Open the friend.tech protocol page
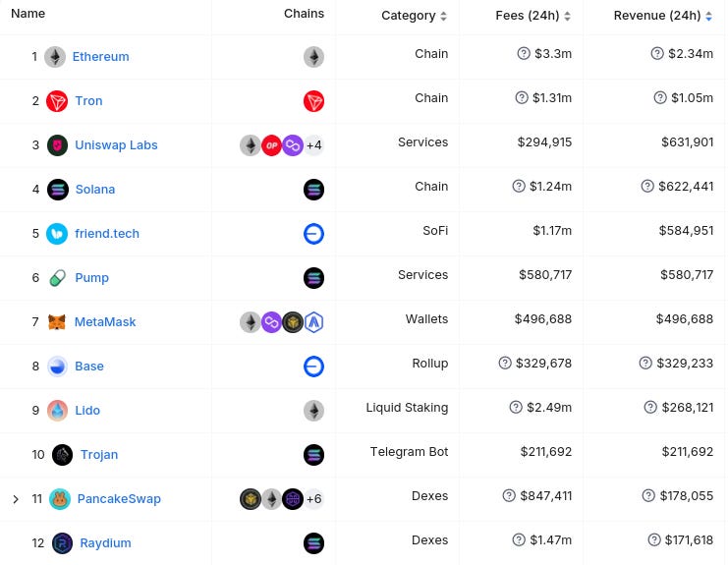The image size is (728, 565). 107,234
